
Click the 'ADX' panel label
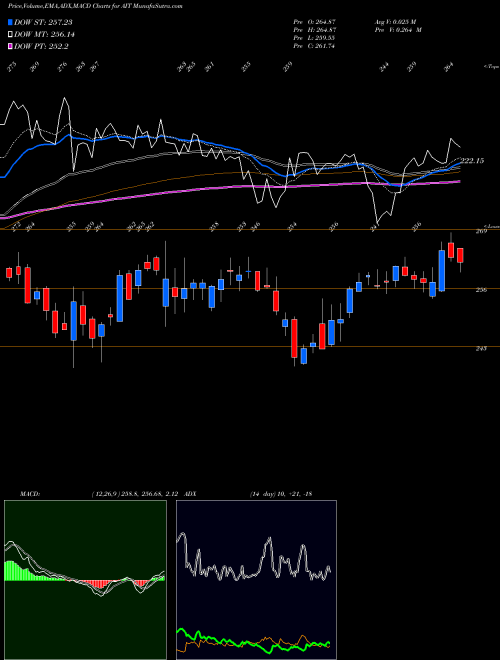click(x=190, y=494)
